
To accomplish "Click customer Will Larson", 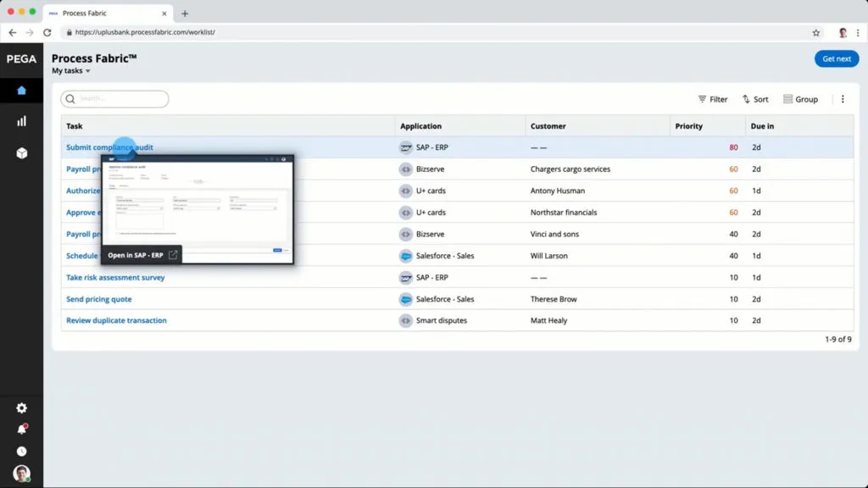I will [548, 256].
